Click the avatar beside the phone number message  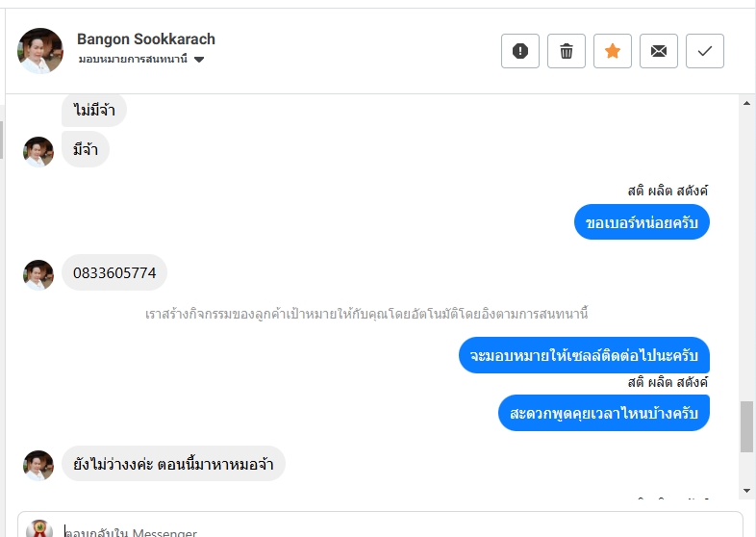tap(38, 274)
